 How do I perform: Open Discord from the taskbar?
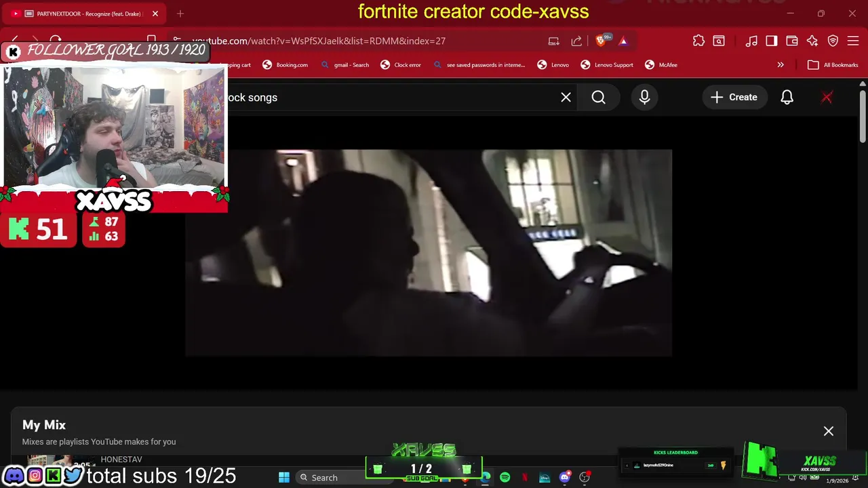[x=564, y=478]
